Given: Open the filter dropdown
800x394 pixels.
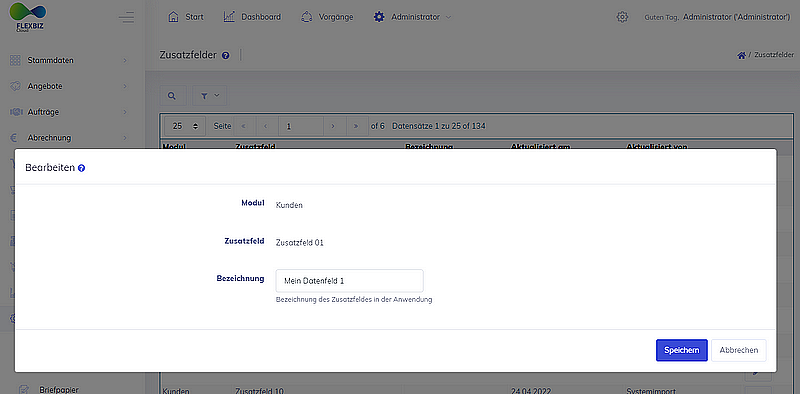Looking at the screenshot, I should [209, 95].
